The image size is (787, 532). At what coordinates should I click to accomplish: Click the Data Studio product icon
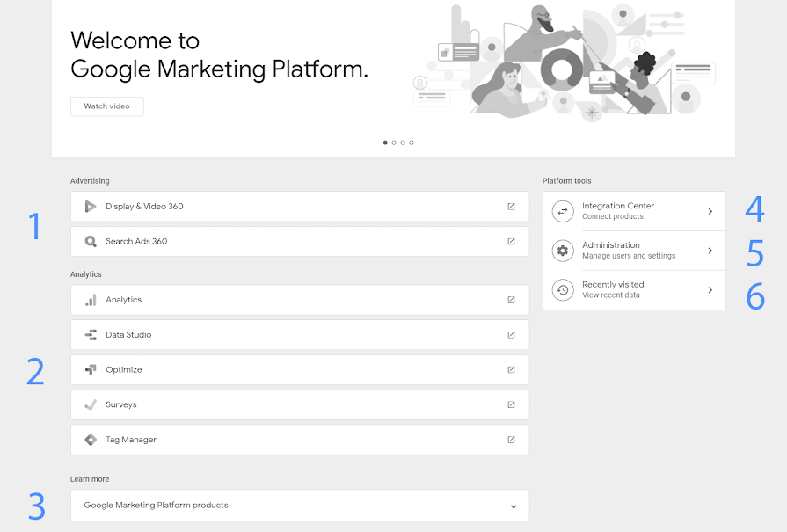[x=90, y=335]
